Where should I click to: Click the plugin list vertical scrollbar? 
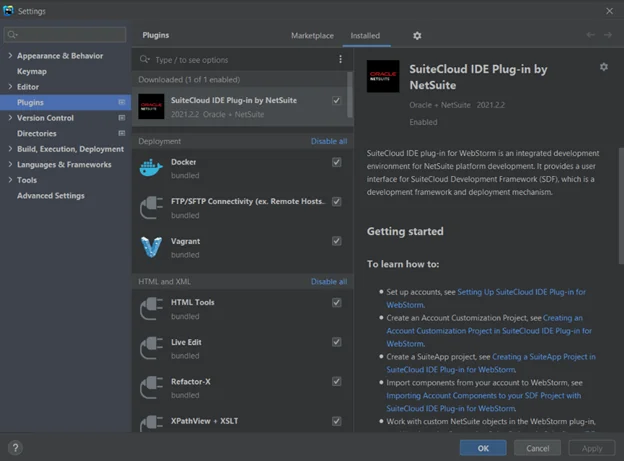coord(350,95)
